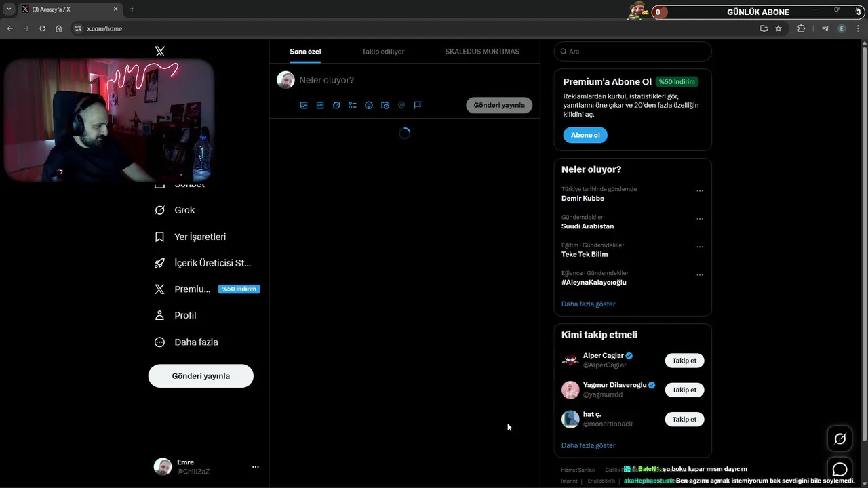This screenshot has width=868, height=488.
Task: Open a new browser tab
Action: (x=132, y=9)
